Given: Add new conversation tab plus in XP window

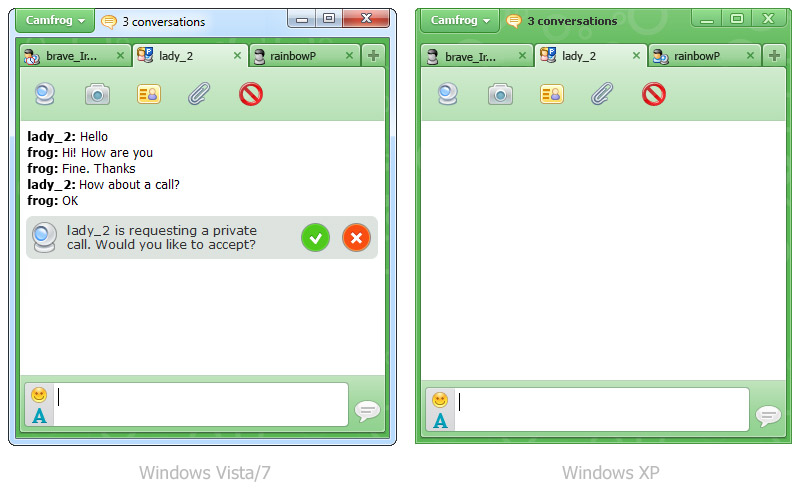Looking at the screenshot, I should [x=774, y=55].
